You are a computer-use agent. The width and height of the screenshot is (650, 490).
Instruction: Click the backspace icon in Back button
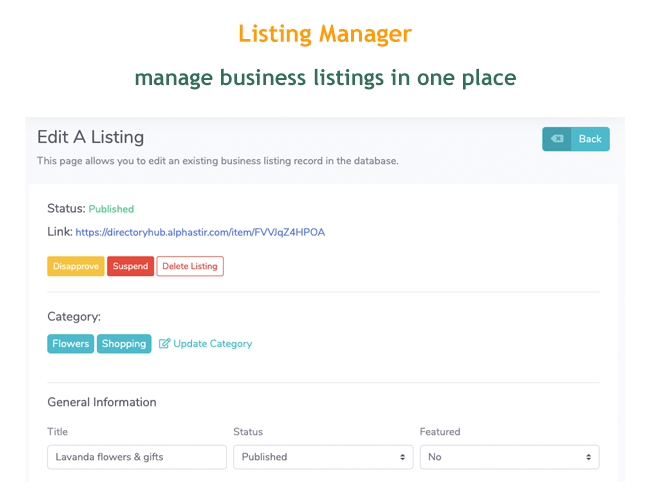tap(557, 139)
